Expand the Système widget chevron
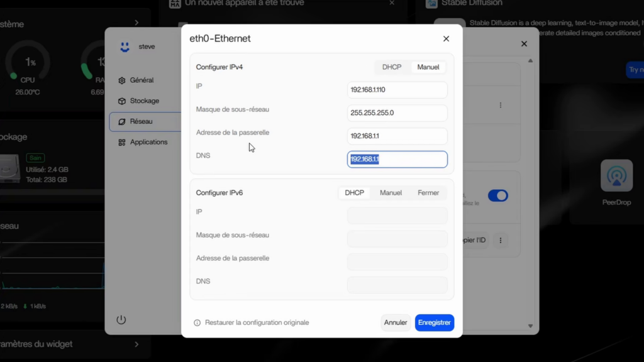This screenshot has width=644, height=362. 136,23
